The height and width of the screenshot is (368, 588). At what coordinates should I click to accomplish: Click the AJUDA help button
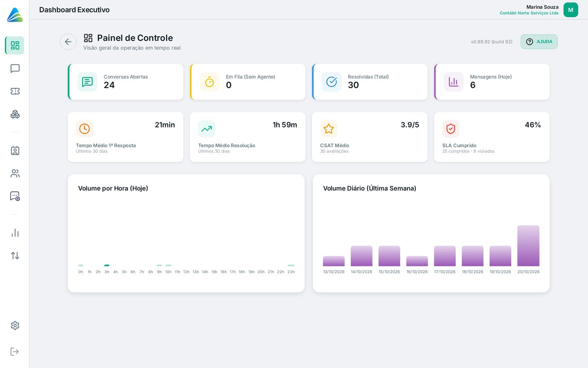[539, 42]
